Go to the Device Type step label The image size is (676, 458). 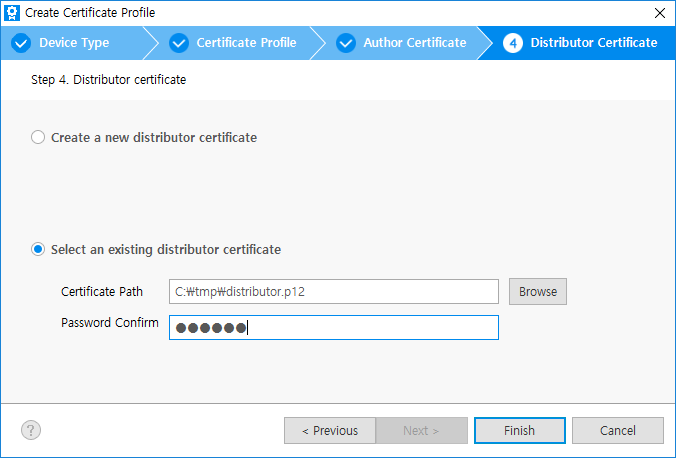click(x=74, y=43)
